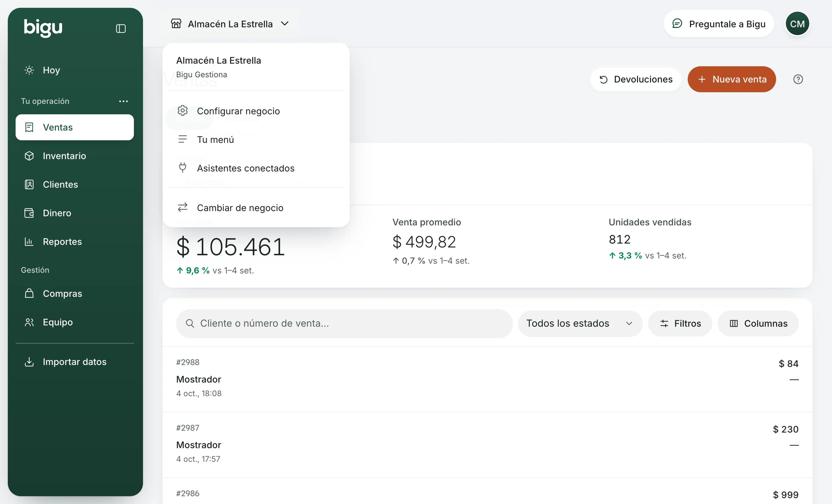Click the shopping bag icon beside Compras
This screenshot has width=832, height=504.
coord(29,293)
